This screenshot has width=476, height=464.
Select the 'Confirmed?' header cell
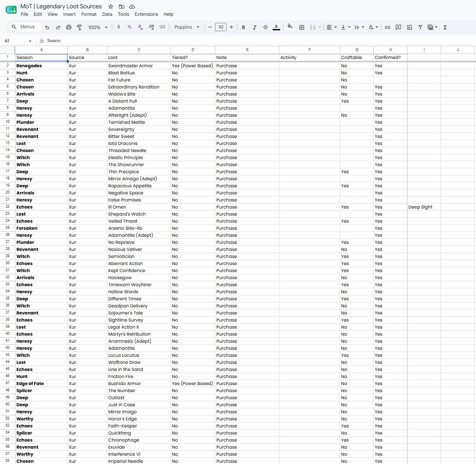(390, 57)
